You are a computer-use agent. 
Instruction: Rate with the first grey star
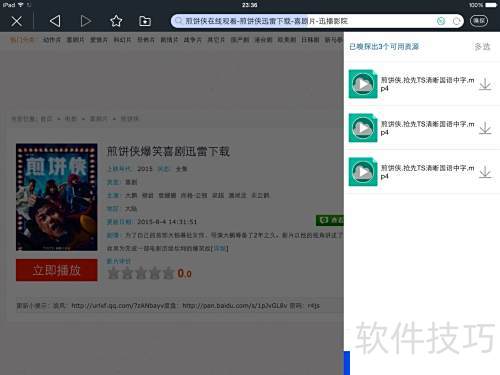114,273
